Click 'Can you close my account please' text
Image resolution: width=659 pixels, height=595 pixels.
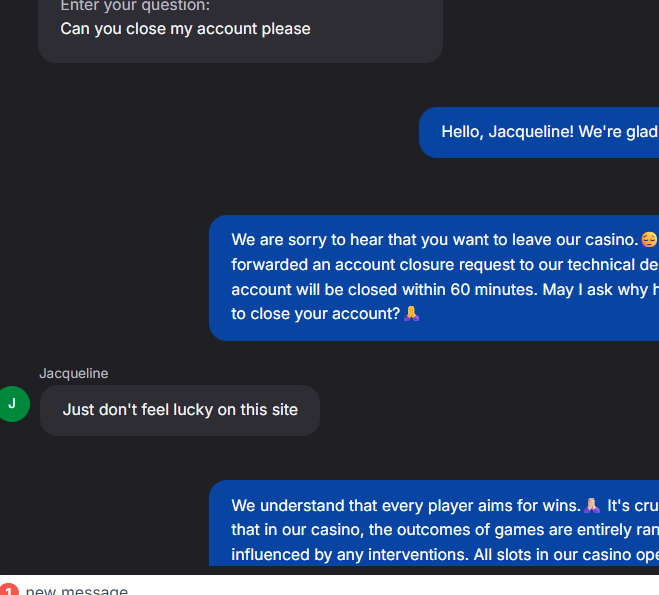pyautogui.click(x=185, y=29)
